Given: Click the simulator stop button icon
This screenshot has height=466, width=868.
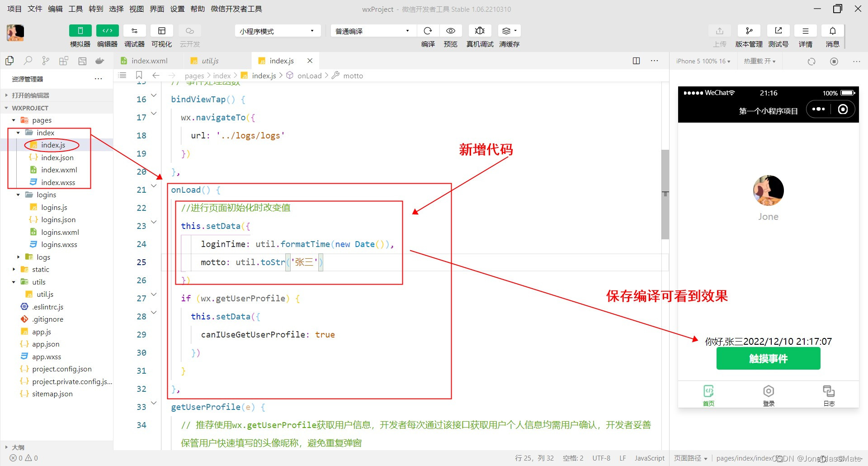Looking at the screenshot, I should [x=834, y=61].
